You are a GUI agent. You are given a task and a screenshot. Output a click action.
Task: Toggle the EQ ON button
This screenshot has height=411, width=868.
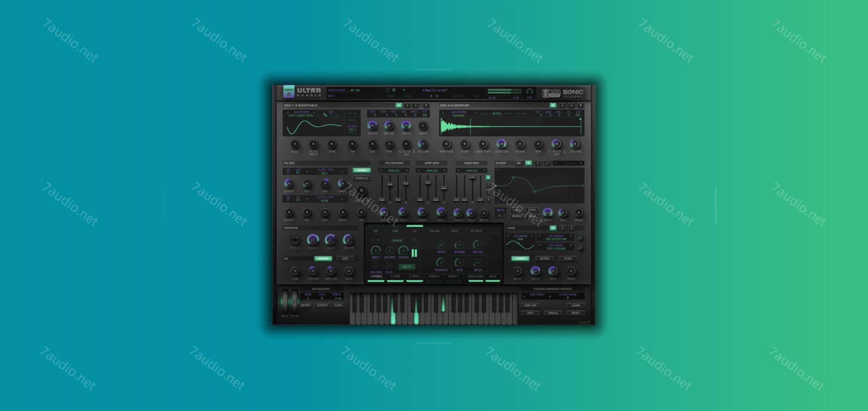click(323, 258)
